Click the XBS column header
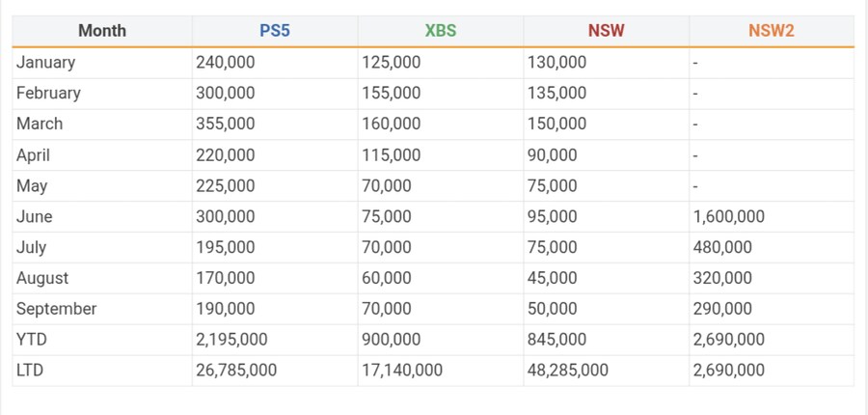Viewport: 868px width, 415px height. (x=441, y=31)
